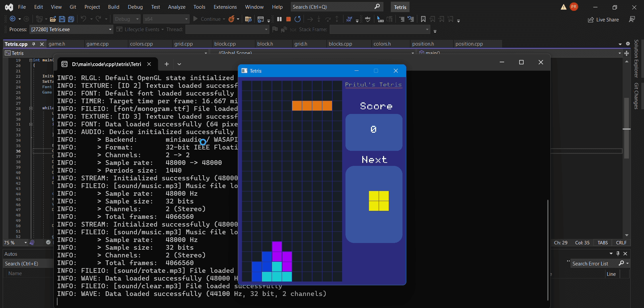
Task: Restart the debug session
Action: pyautogui.click(x=298, y=19)
